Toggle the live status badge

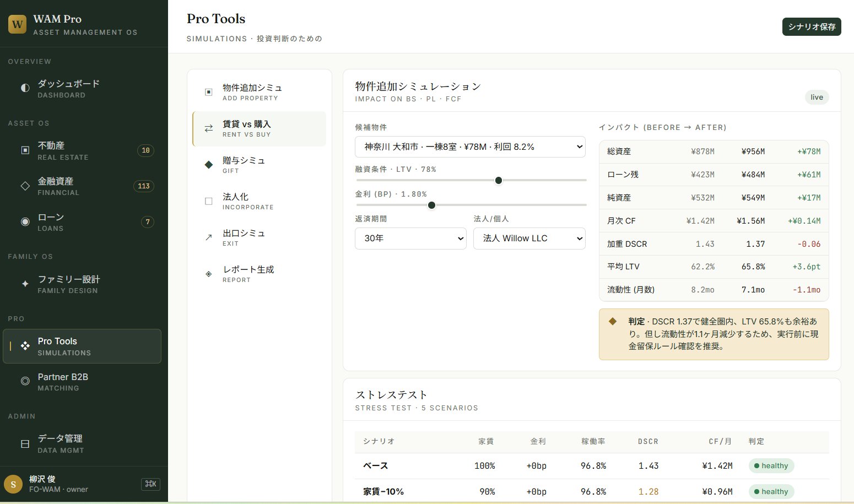(x=817, y=97)
